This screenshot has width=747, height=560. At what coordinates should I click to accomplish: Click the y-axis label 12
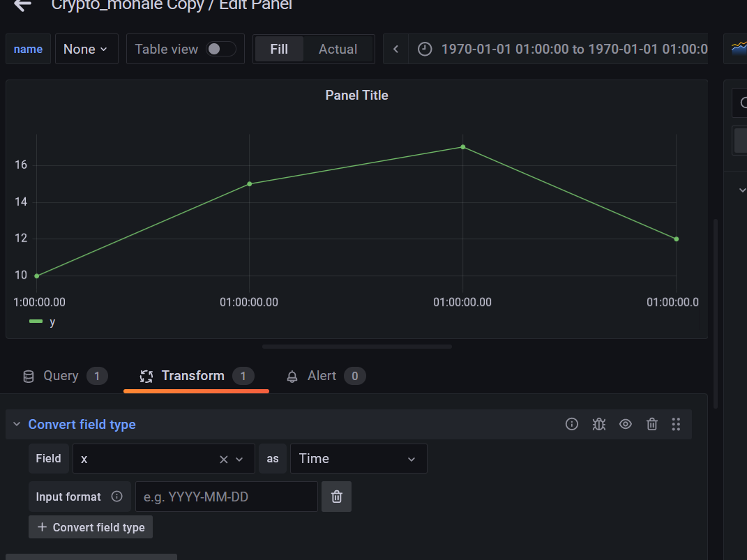pyautogui.click(x=21, y=238)
